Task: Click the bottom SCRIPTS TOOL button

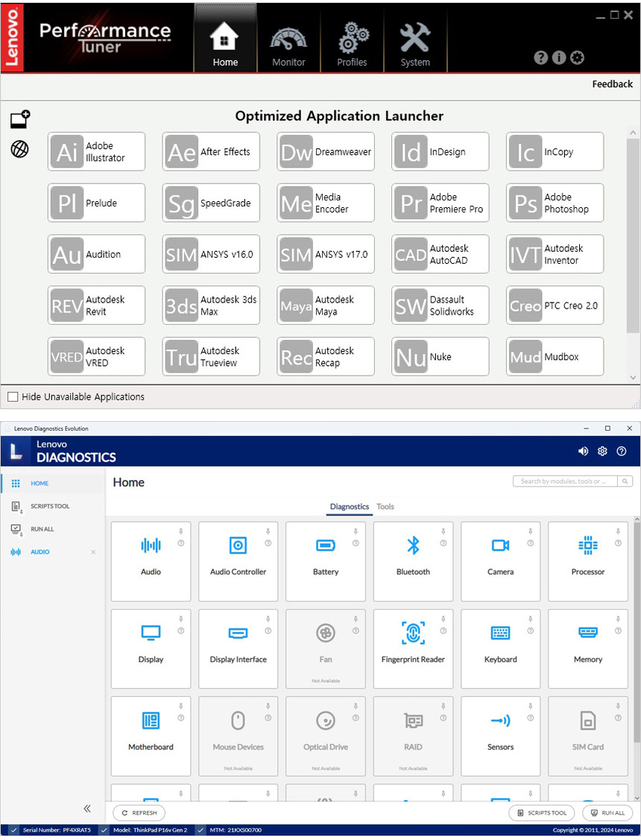Action: point(541,812)
